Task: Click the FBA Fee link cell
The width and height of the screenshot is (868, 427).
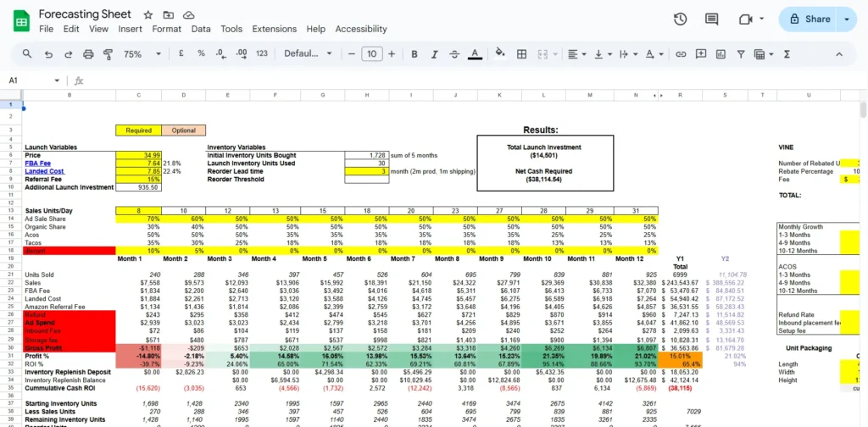Action: (37, 163)
